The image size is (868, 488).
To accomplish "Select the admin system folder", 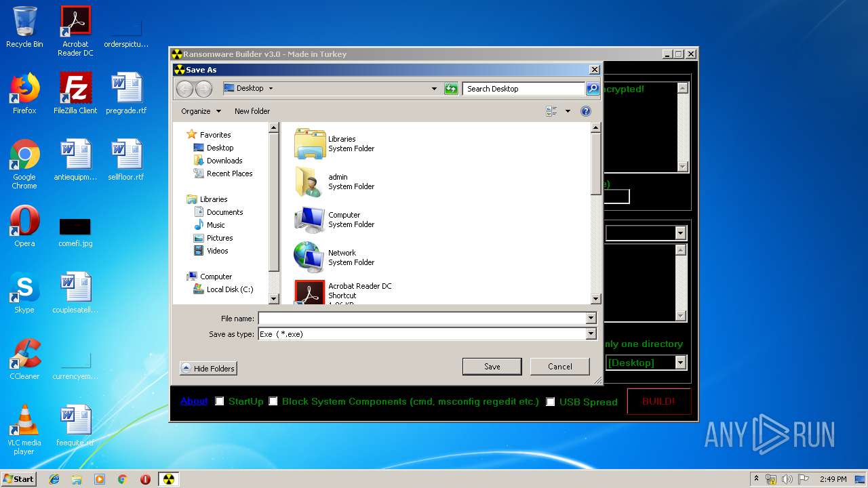I will coord(335,182).
